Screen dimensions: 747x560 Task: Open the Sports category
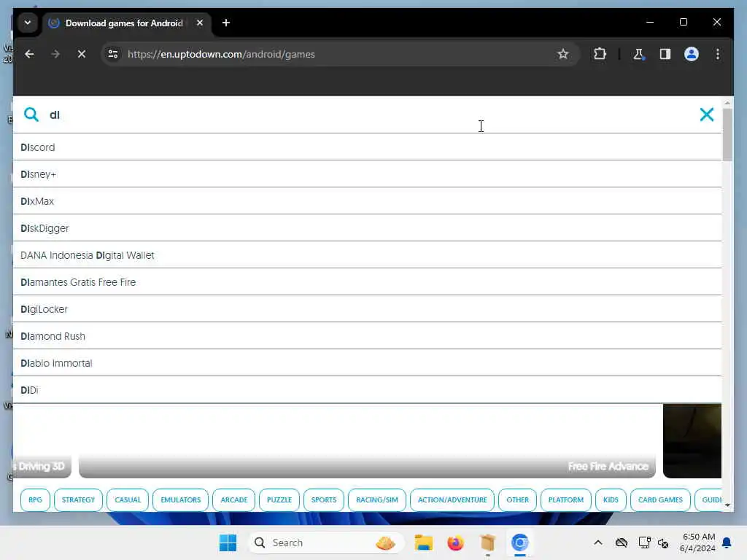pos(324,499)
